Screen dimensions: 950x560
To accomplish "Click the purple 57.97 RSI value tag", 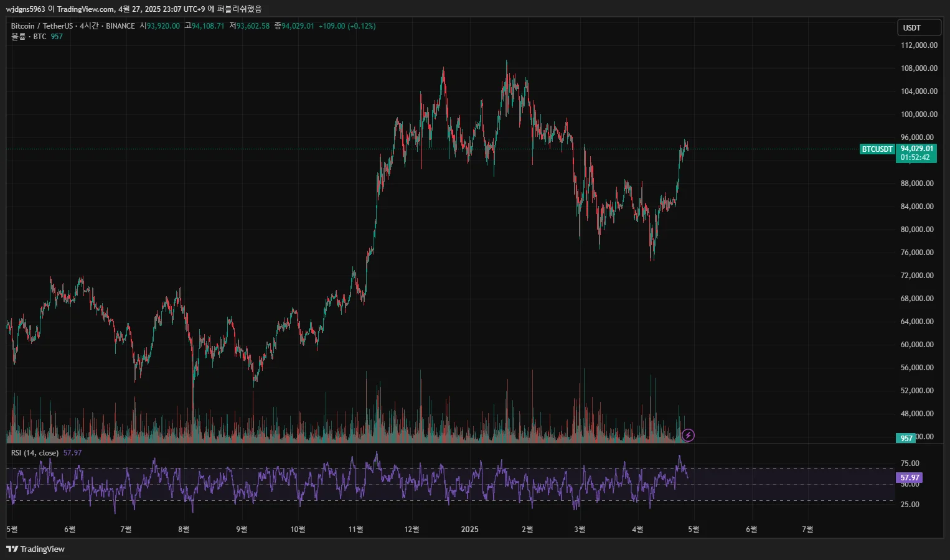I will pos(909,478).
